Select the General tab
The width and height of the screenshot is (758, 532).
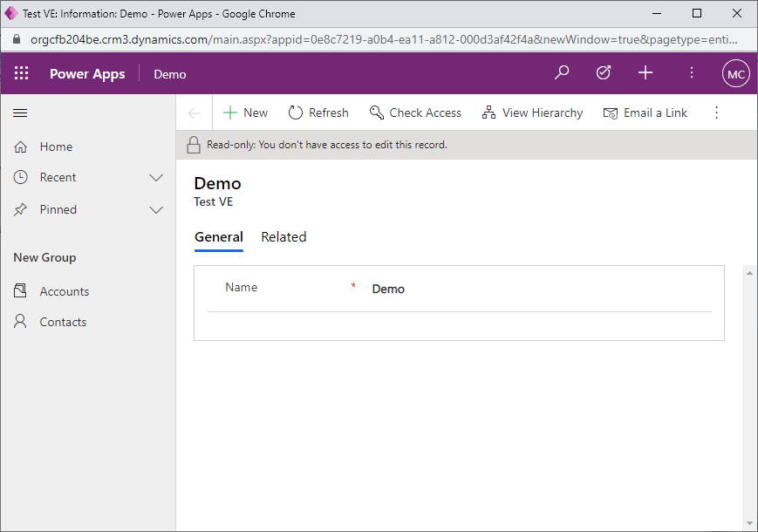(218, 237)
